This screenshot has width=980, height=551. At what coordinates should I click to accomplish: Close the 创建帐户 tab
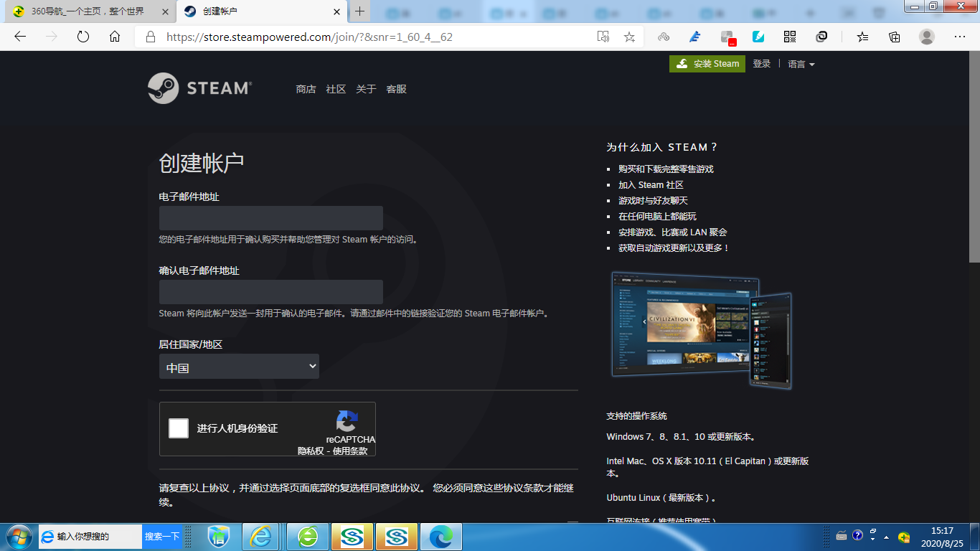click(336, 11)
